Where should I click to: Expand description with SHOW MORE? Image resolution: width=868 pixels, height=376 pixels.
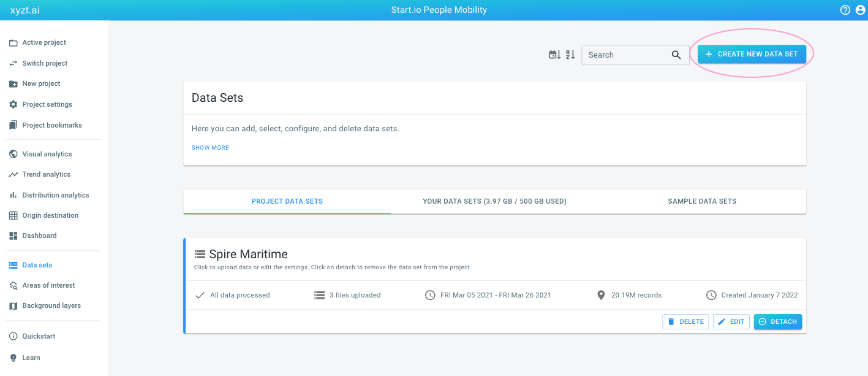click(210, 148)
